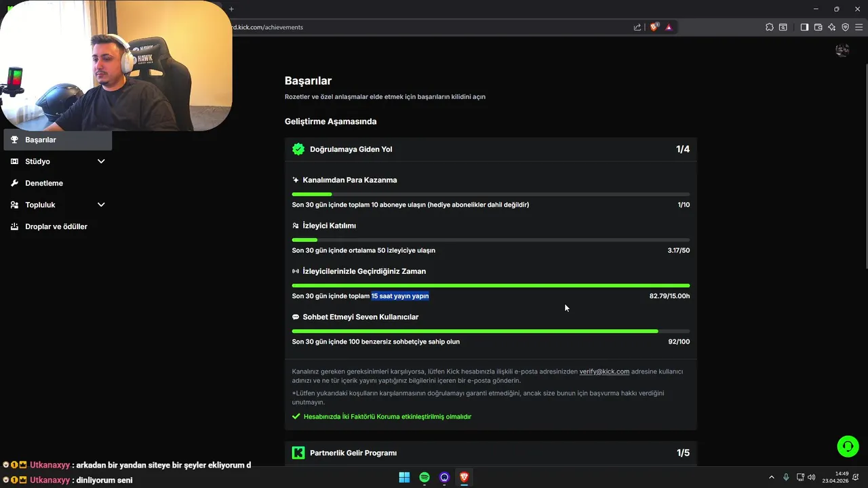Open the purple circle app on taskbar

(x=444, y=477)
